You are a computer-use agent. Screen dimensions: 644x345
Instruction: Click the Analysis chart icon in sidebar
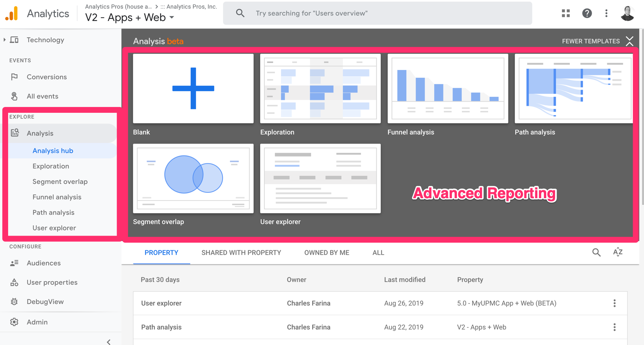tap(15, 133)
